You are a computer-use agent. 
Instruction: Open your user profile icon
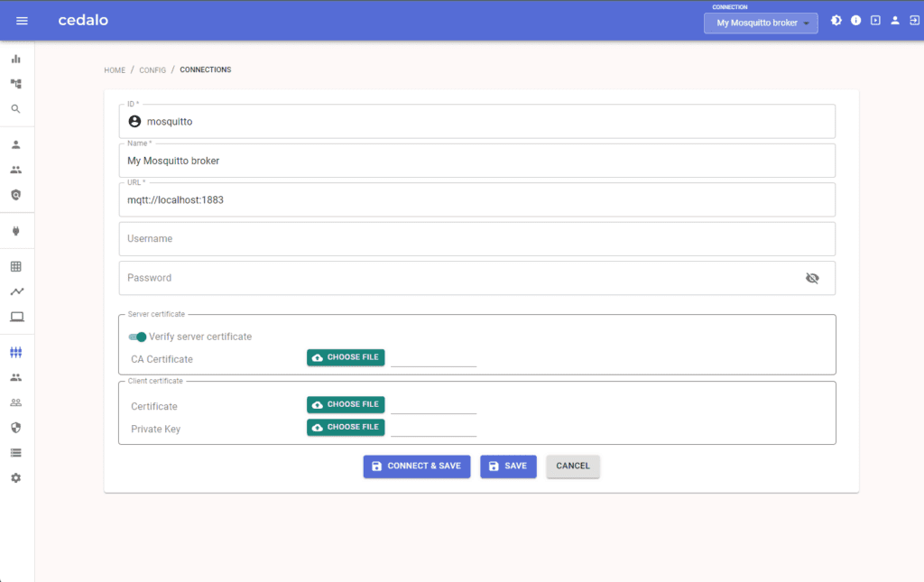point(894,20)
